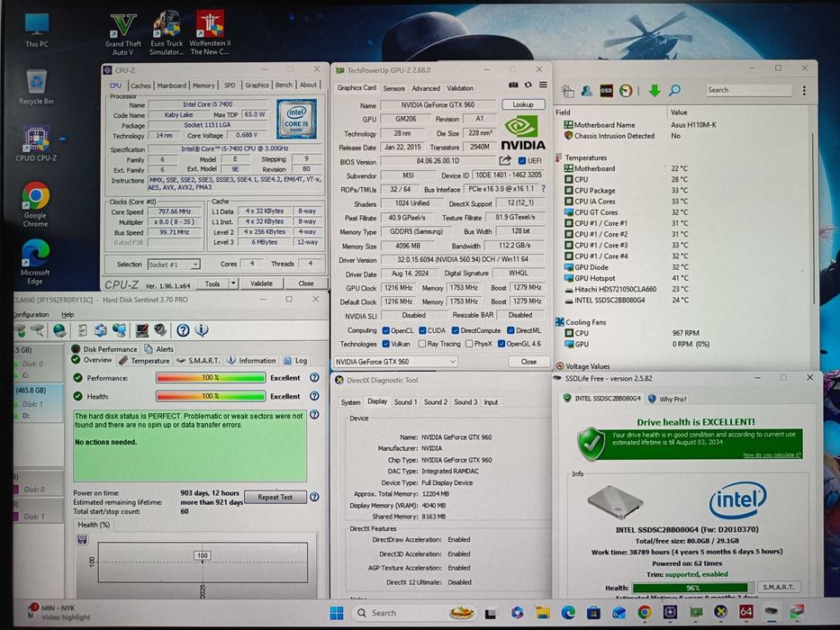Click the Health 100% bar in Hard Disk Sentinel
The height and width of the screenshot is (630, 840).
211,396
